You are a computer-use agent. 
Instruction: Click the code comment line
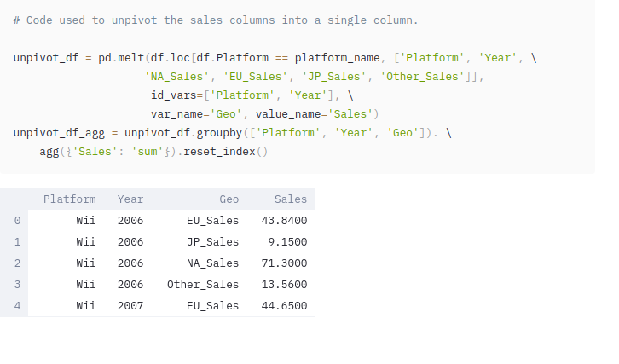(216, 20)
